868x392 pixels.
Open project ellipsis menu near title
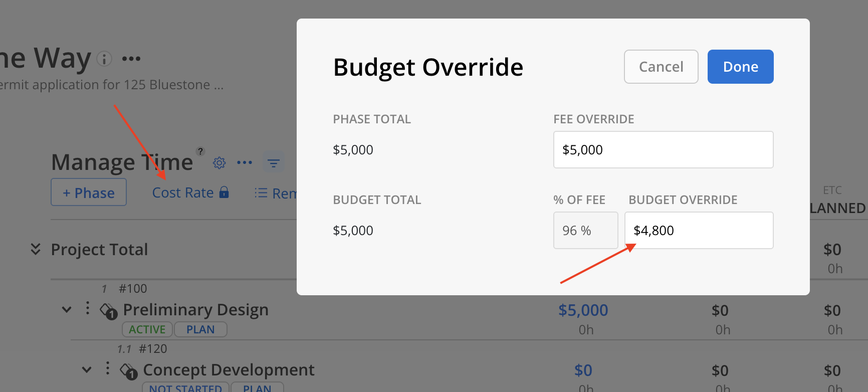pyautogui.click(x=131, y=59)
